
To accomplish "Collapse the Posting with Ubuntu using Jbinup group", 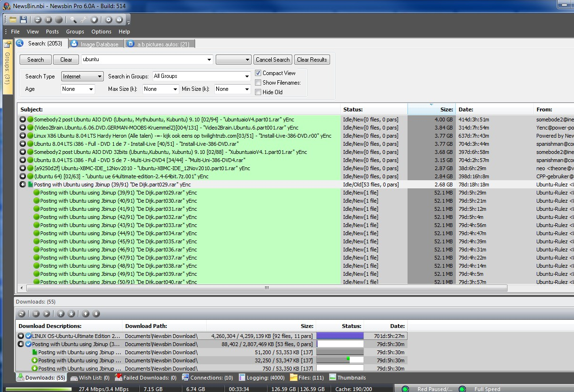I will [22, 185].
